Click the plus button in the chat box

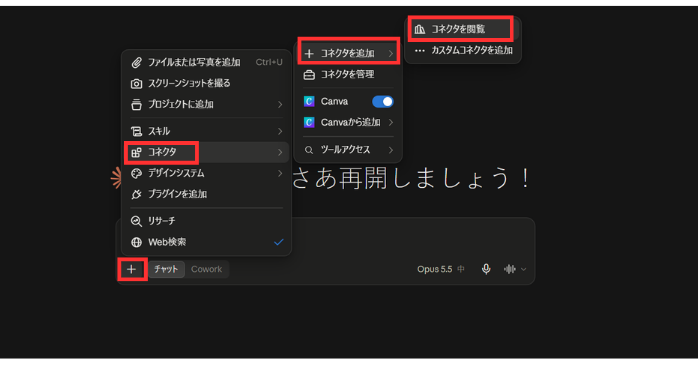click(x=131, y=269)
